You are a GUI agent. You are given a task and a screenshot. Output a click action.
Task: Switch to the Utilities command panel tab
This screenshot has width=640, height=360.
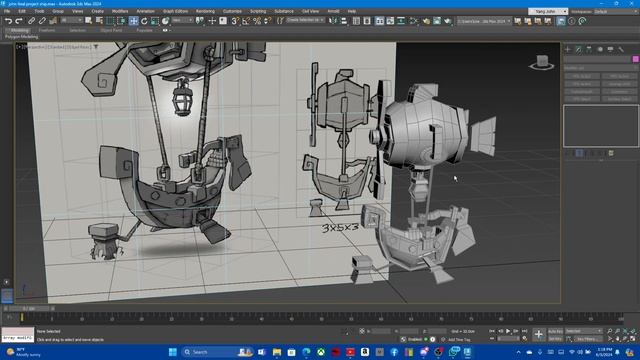[621, 49]
